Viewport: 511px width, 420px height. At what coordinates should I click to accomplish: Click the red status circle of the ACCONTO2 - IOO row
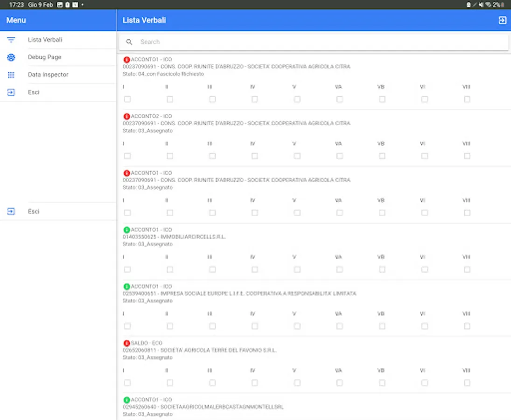pyautogui.click(x=127, y=116)
